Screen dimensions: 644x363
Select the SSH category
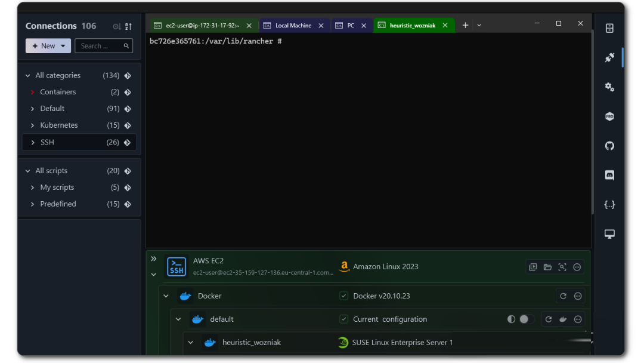click(47, 143)
